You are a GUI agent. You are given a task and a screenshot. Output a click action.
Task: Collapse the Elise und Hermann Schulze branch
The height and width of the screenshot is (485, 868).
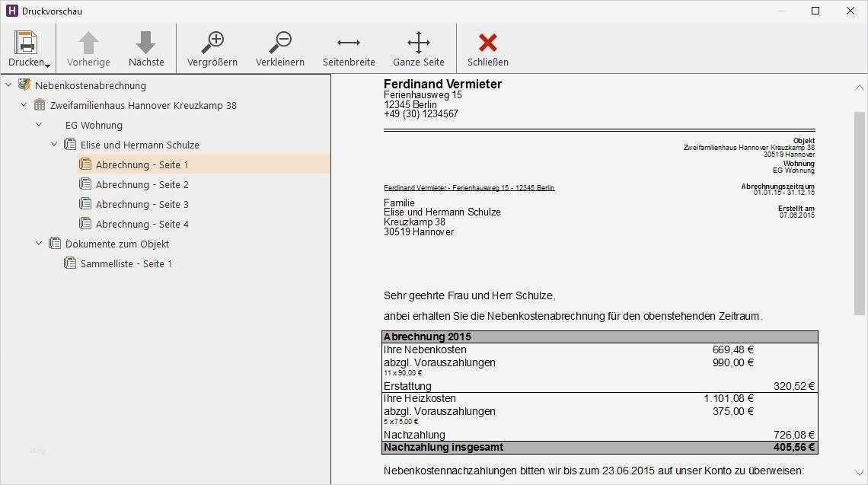53,144
